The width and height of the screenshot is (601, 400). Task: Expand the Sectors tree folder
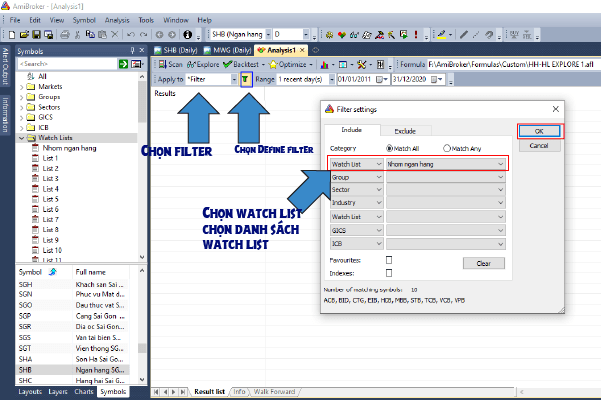click(x=21, y=107)
